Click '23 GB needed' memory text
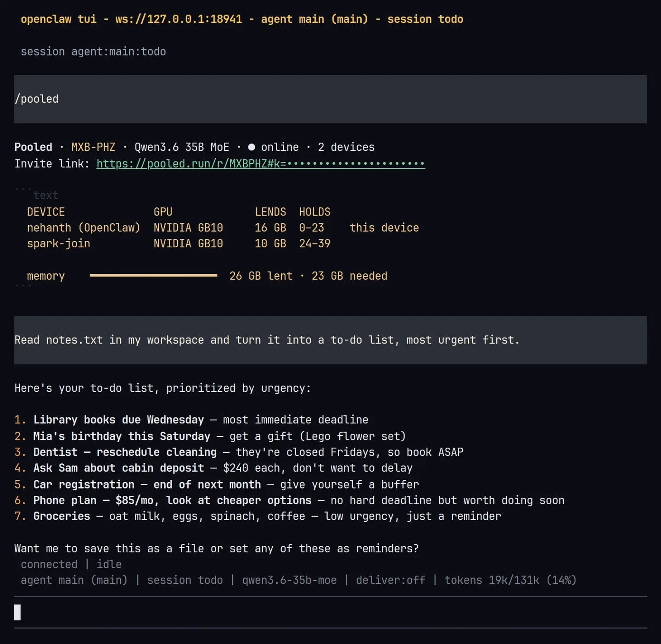 (349, 276)
